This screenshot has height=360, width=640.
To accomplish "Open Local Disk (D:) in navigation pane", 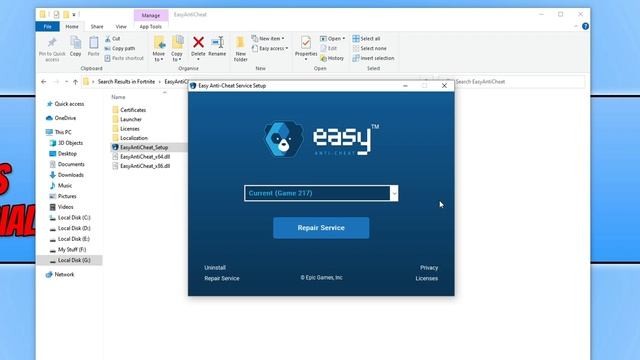I will tap(70, 228).
